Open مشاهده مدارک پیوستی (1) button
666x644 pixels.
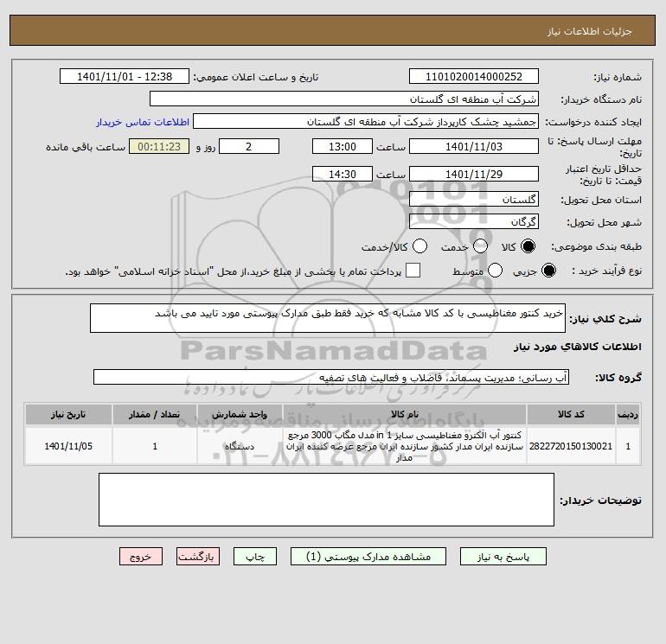coord(368,557)
